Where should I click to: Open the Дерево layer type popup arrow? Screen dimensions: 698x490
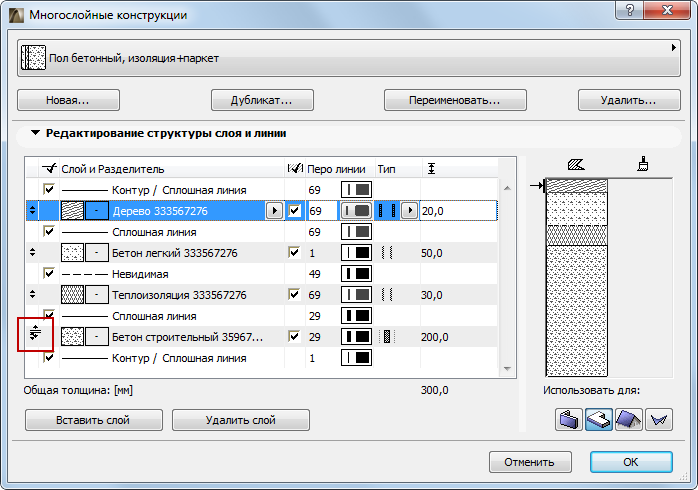(x=410, y=211)
